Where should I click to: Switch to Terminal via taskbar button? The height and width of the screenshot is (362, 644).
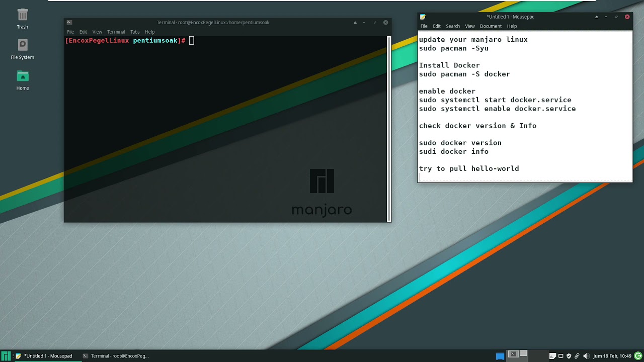click(x=116, y=356)
